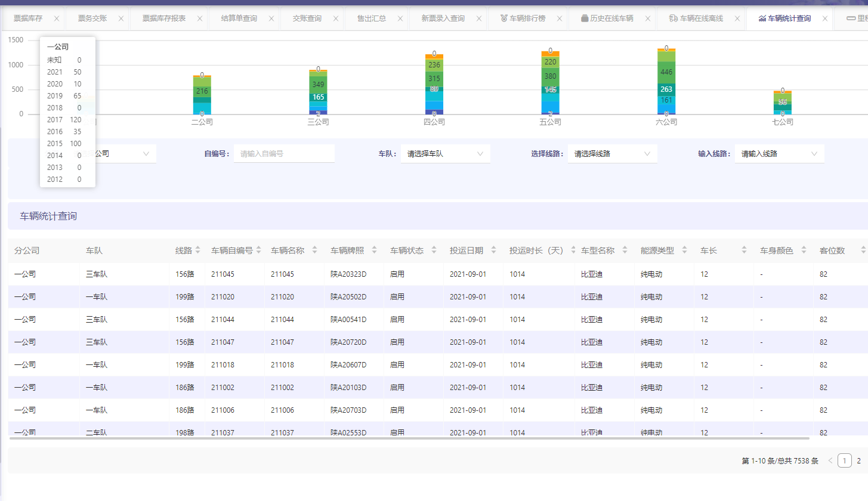Close the 售出汇总 tab

pos(400,18)
